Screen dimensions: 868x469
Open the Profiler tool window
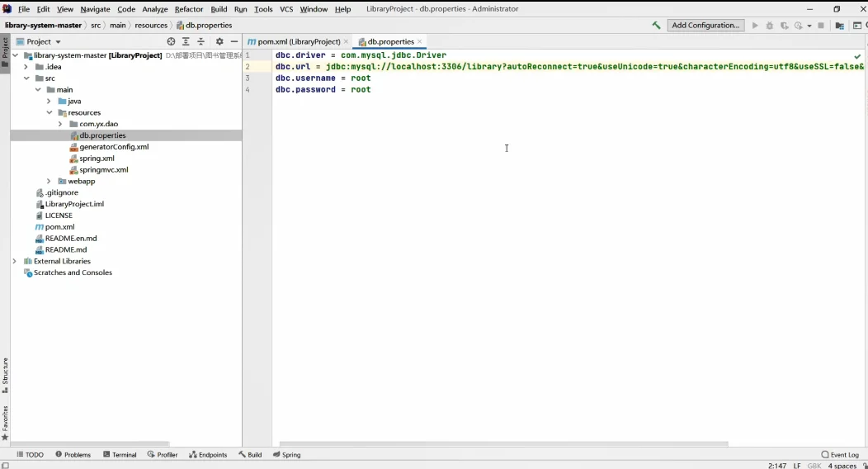pyautogui.click(x=163, y=455)
